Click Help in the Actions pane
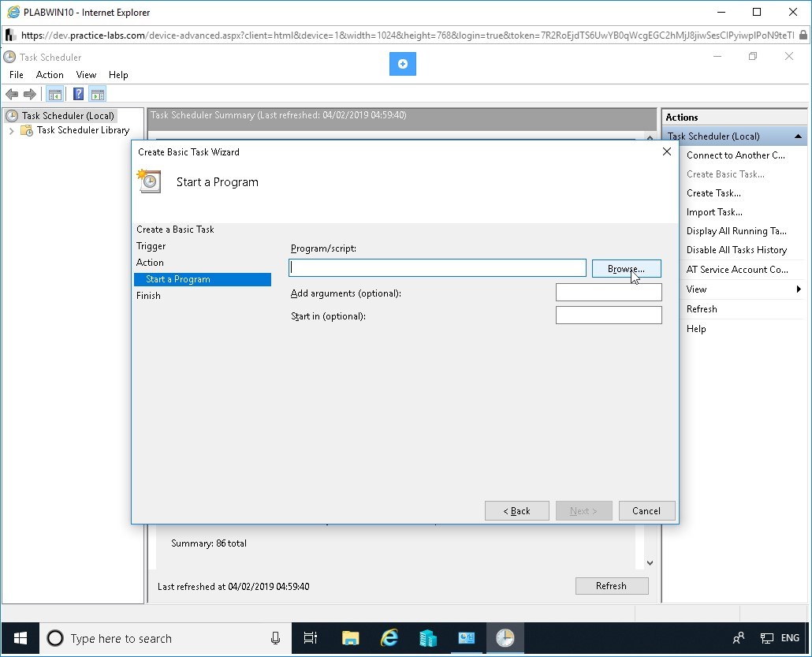The image size is (812, 657). click(696, 328)
